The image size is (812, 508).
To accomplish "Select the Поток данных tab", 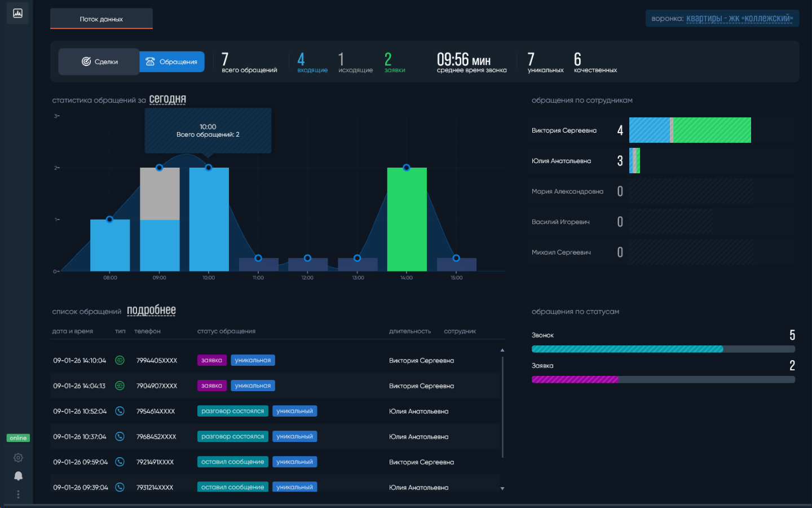I will 101,19.
